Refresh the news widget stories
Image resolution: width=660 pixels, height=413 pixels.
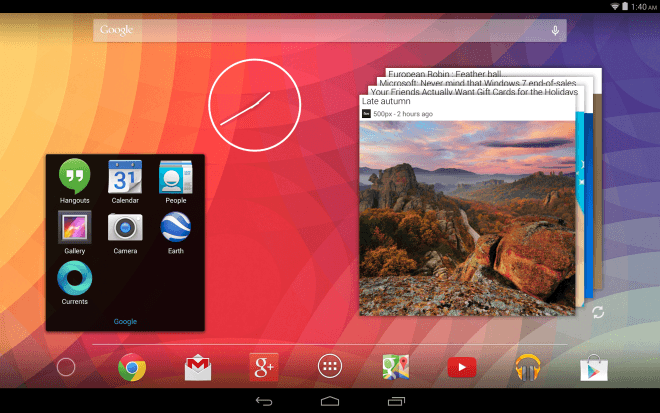click(x=598, y=312)
